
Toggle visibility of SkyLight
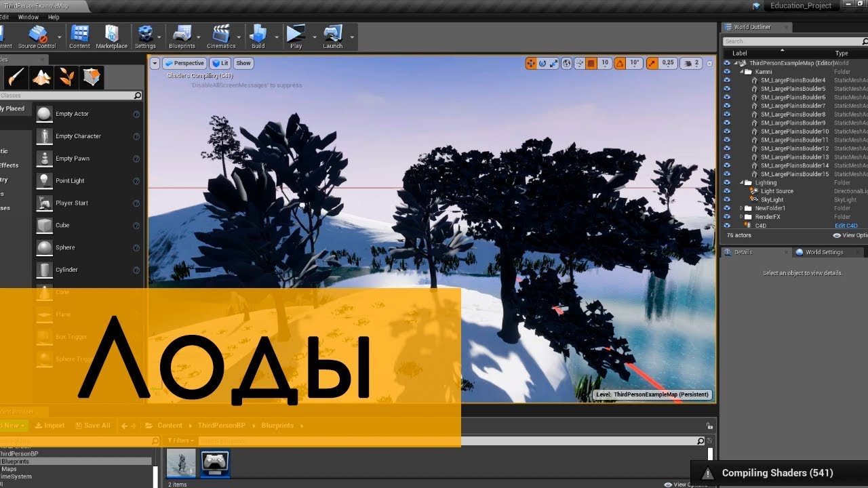tap(727, 200)
